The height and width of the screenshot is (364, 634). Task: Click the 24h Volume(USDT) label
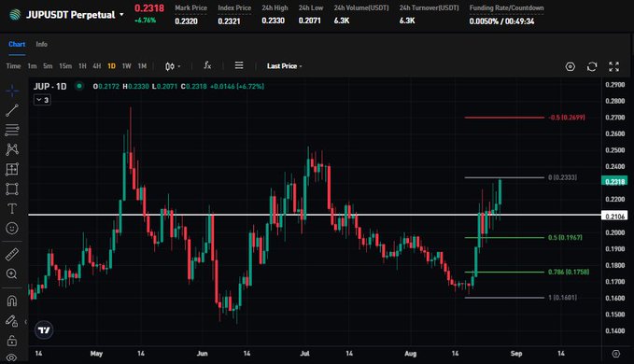361,7
